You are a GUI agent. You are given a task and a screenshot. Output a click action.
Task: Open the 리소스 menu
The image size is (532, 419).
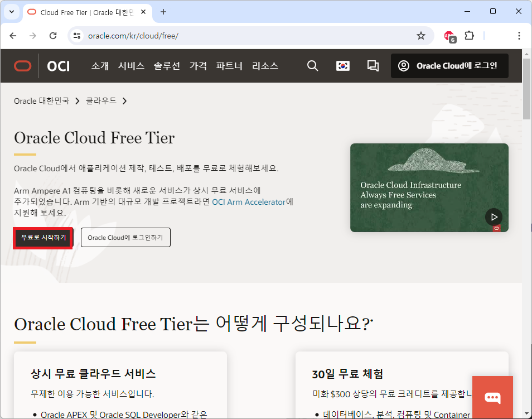265,66
